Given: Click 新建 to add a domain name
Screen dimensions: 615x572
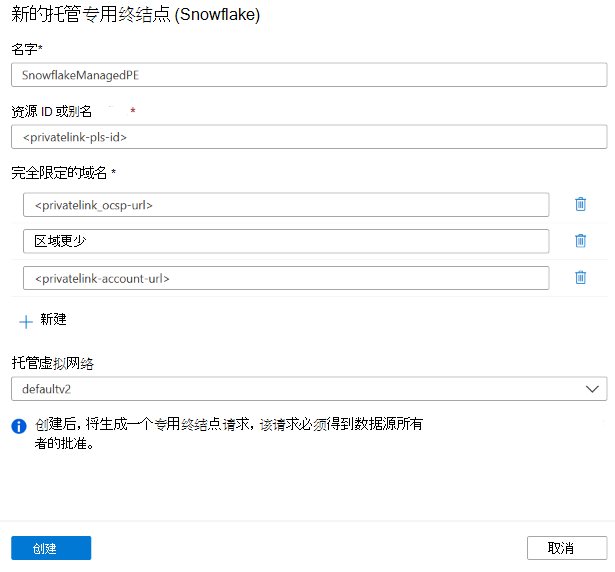Looking at the screenshot, I should click(x=53, y=319).
